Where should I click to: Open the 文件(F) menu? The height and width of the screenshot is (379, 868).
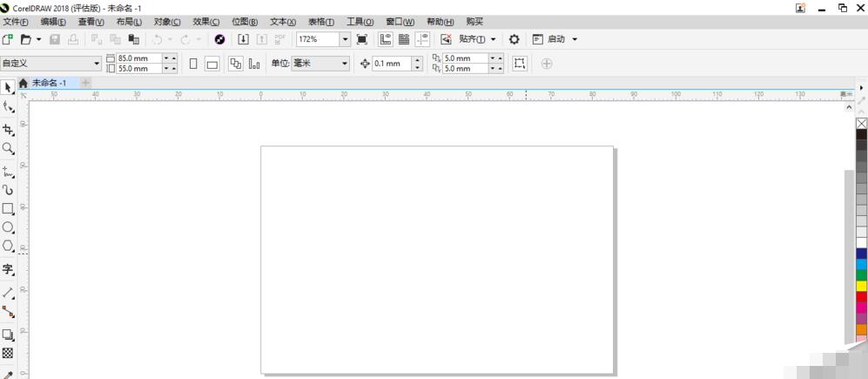[16, 22]
